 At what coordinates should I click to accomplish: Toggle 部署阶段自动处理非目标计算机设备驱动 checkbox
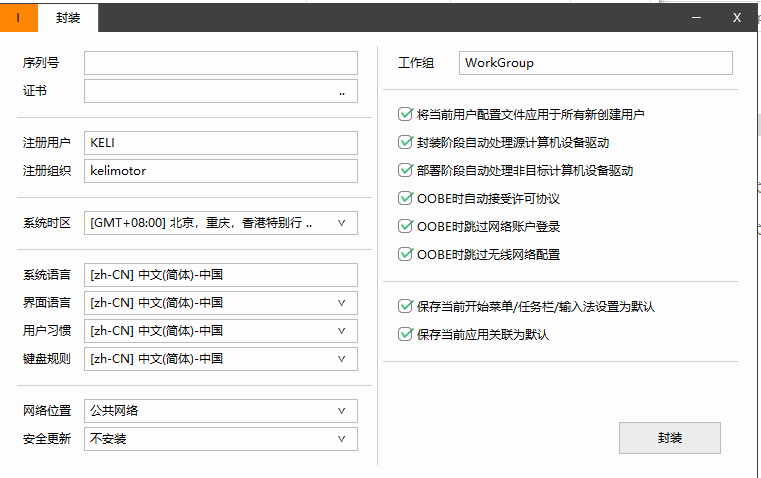405,170
